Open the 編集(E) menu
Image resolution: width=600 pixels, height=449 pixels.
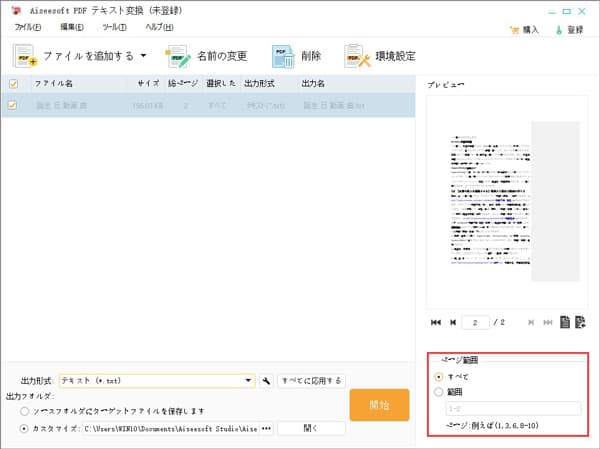pos(72,27)
